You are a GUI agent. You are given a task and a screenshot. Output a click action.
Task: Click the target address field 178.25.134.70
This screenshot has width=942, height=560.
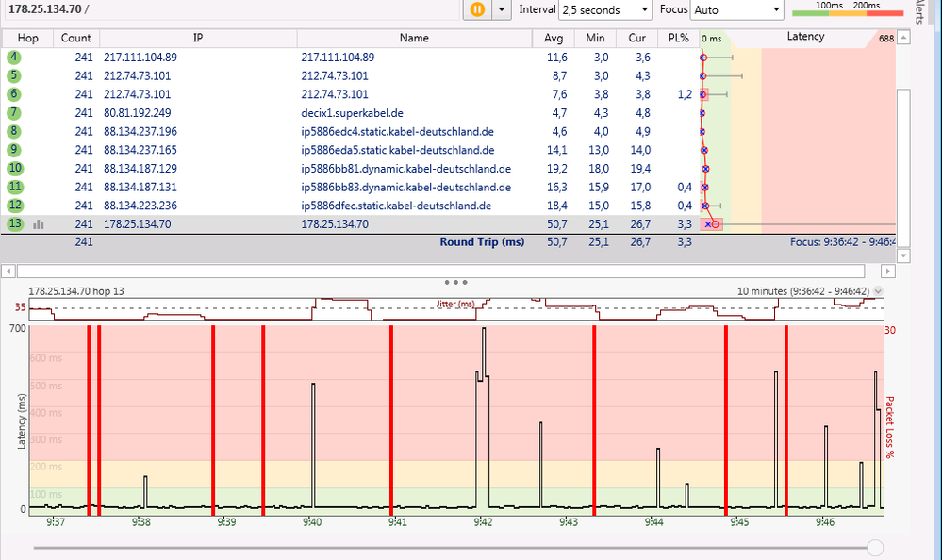coord(232,9)
